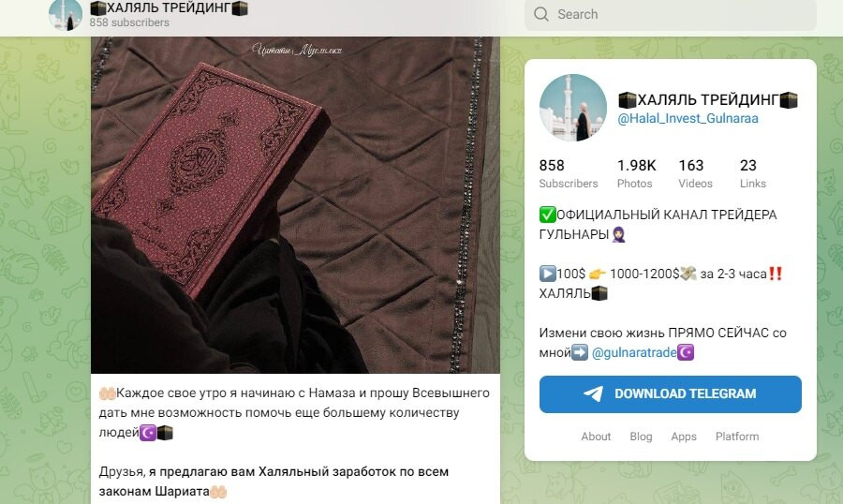Click the DOWNLOAD TELEGRAM button
Image resolution: width=843 pixels, height=504 pixels.
coord(671,394)
